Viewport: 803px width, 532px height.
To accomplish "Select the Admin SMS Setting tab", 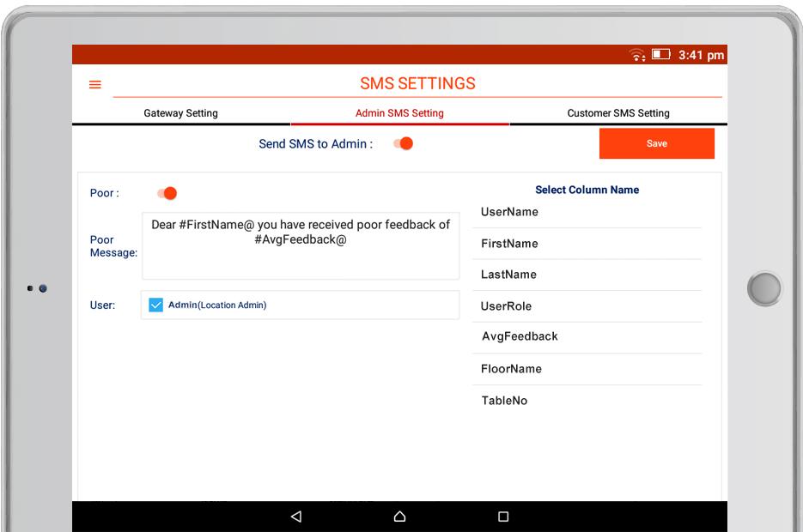I will (x=399, y=113).
